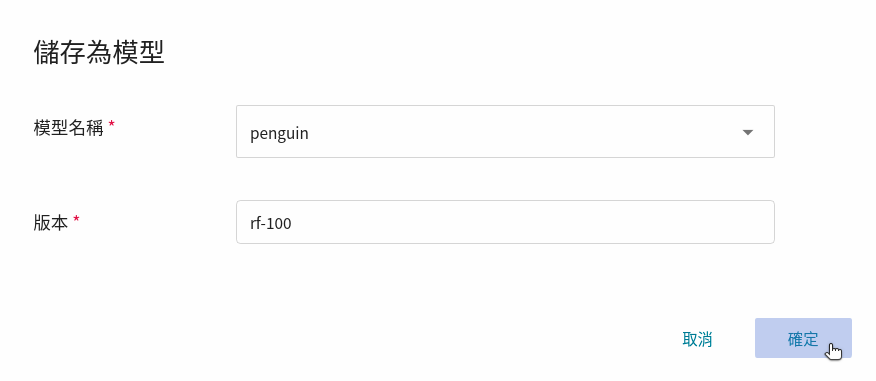Click the start of the version textbox
Image resolution: width=876 pixels, height=381 pixels.
pos(244,222)
